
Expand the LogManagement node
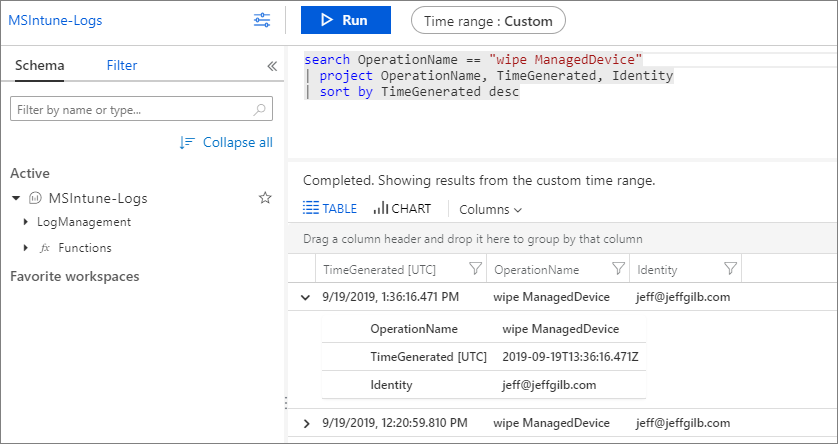26,222
